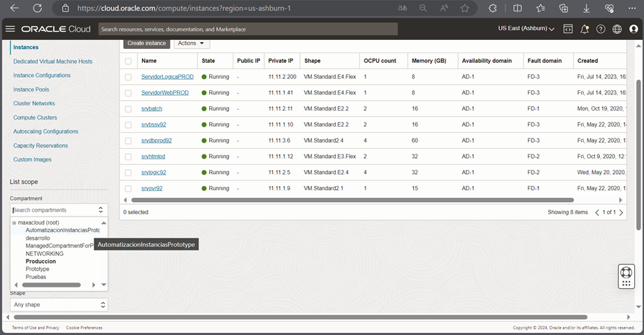644x335 pixels.
Task: Open the Actions dropdown
Action: tap(192, 43)
